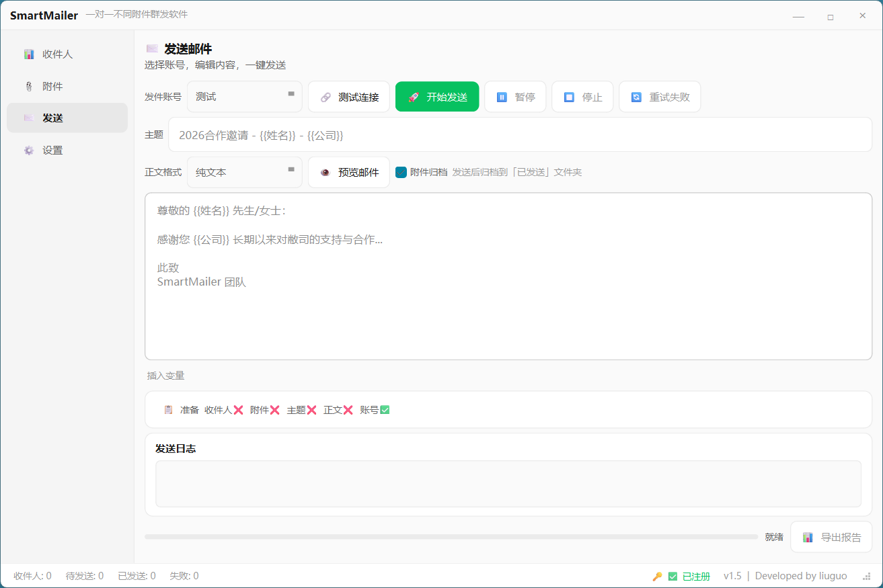
Task: Click the Developed by liuguo text
Action: coord(801,576)
